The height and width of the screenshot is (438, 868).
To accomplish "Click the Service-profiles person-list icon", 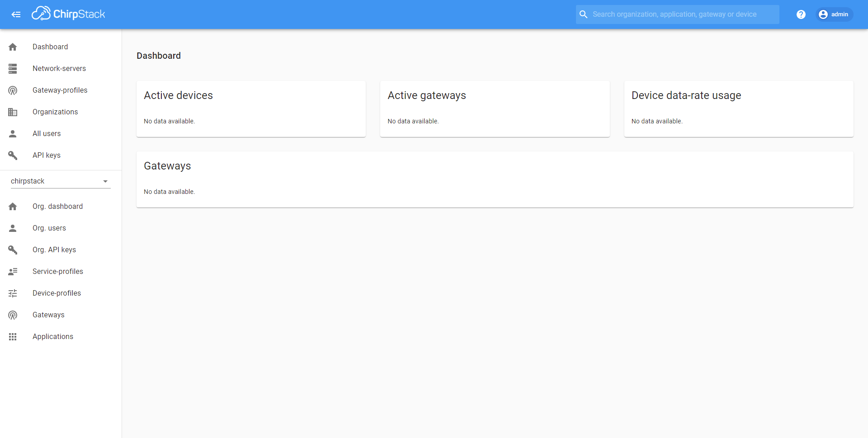I will (13, 272).
